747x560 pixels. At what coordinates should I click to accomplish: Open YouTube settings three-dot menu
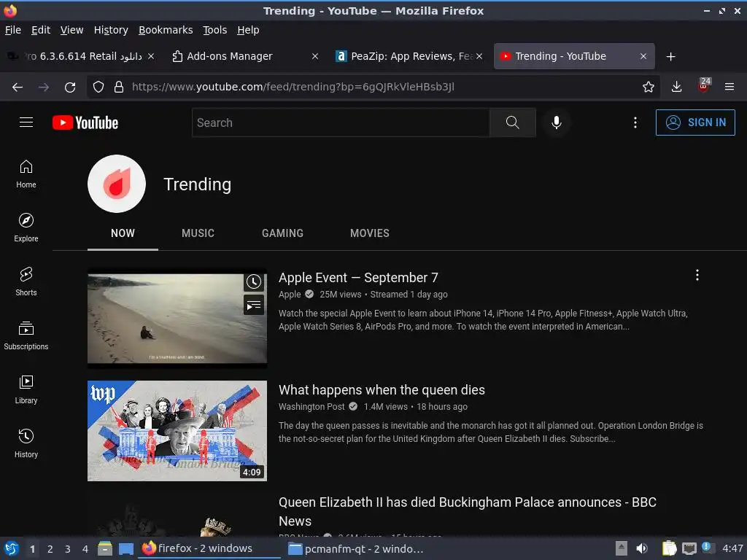pos(635,122)
